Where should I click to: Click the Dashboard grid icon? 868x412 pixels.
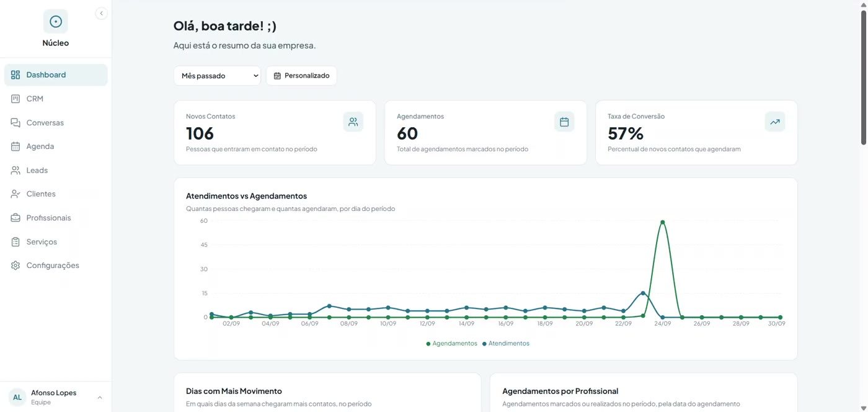(x=15, y=74)
